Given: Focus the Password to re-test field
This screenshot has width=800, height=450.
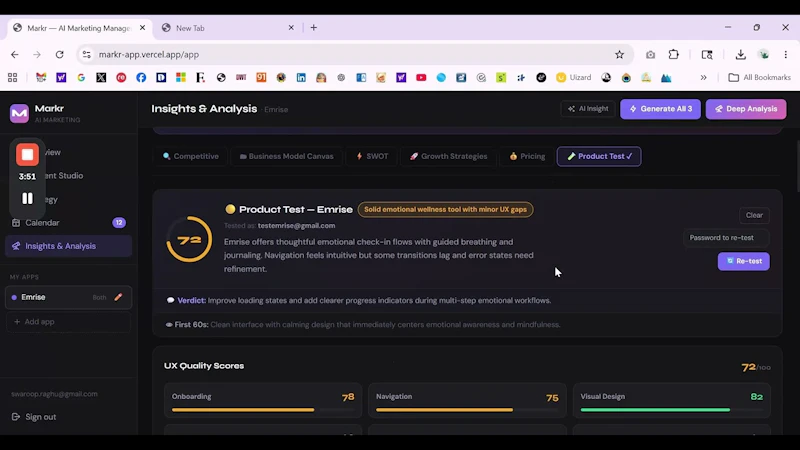Looking at the screenshot, I should (x=726, y=238).
